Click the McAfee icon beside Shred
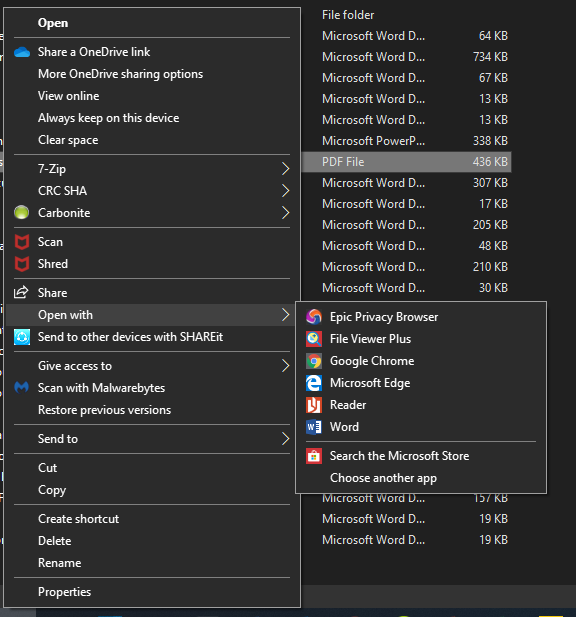The image size is (576, 617). tap(22, 264)
